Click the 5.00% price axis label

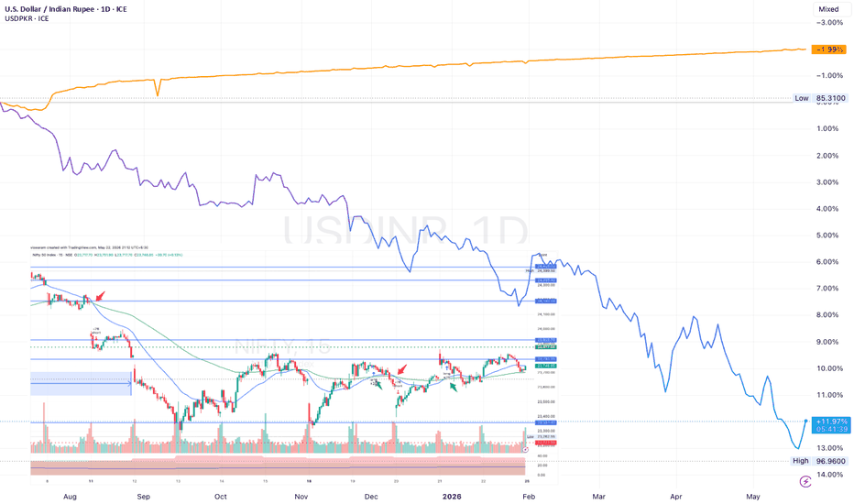[827, 236]
